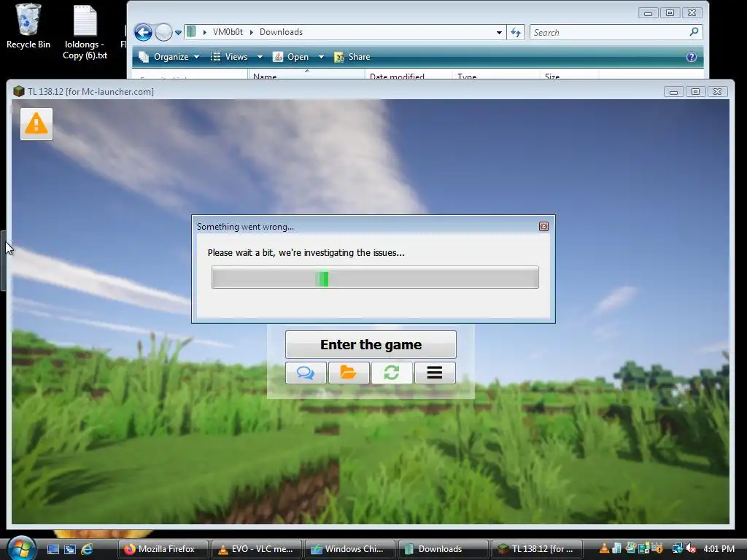Switch to Windows Chi... taskbar button
Image resolution: width=747 pixels, height=560 pixels.
click(350, 549)
